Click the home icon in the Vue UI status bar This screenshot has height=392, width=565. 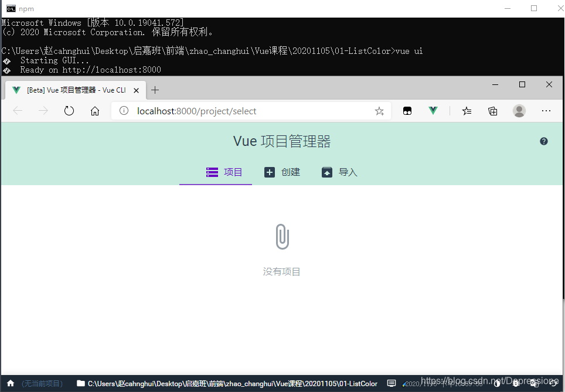click(11, 383)
